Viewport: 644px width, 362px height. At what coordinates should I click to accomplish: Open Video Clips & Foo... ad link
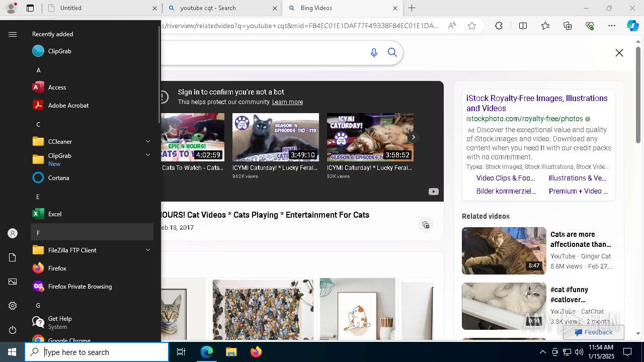(x=506, y=178)
